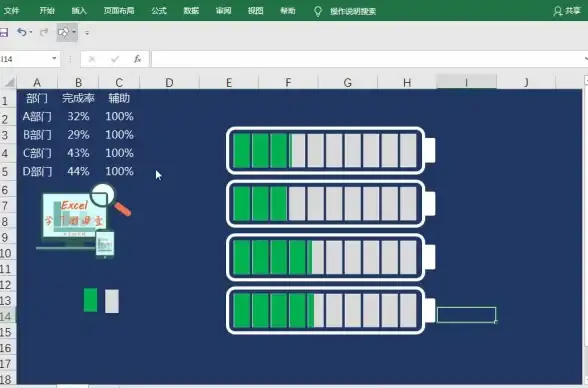Screen dimensions: 588x388
Task: Click the A部门 cell
Action: point(37,117)
